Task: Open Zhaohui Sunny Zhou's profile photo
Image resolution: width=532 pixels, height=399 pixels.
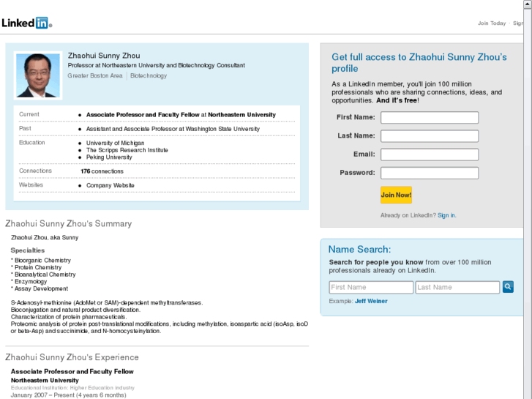Action: point(38,75)
